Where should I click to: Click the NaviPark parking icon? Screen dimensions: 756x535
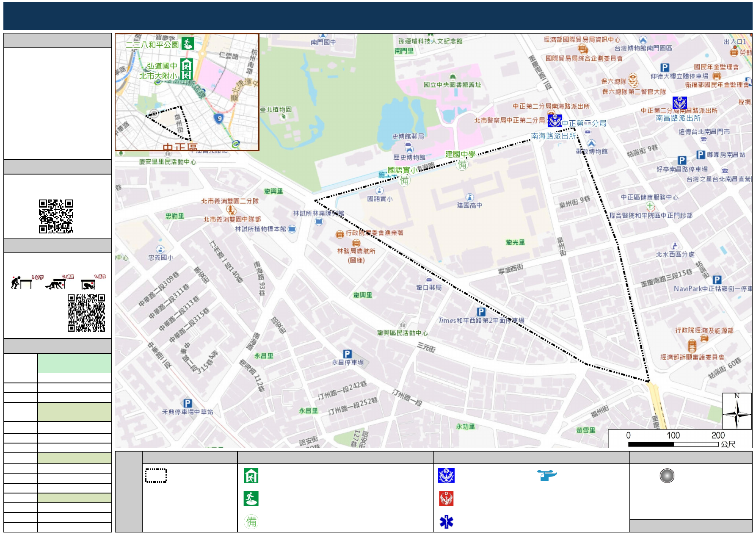[x=717, y=280]
